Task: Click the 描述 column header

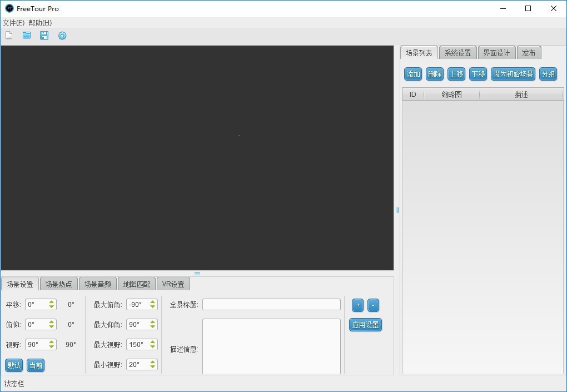Action: pyautogui.click(x=521, y=95)
